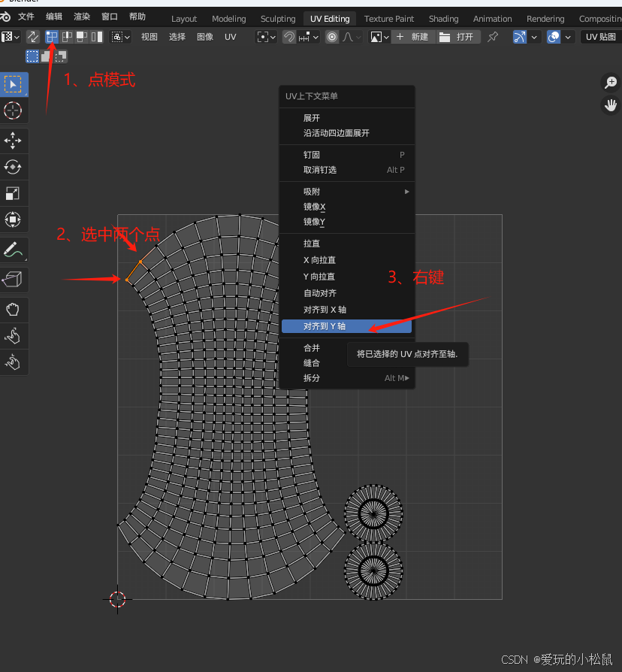This screenshot has width=622, height=672.
Task: Open the UV header menu
Action: 231,37
